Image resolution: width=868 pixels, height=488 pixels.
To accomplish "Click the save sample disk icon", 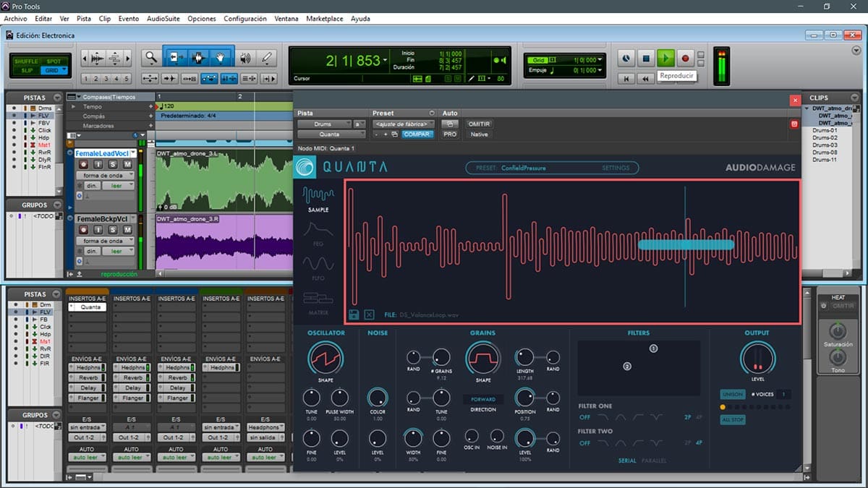I will [x=354, y=314].
